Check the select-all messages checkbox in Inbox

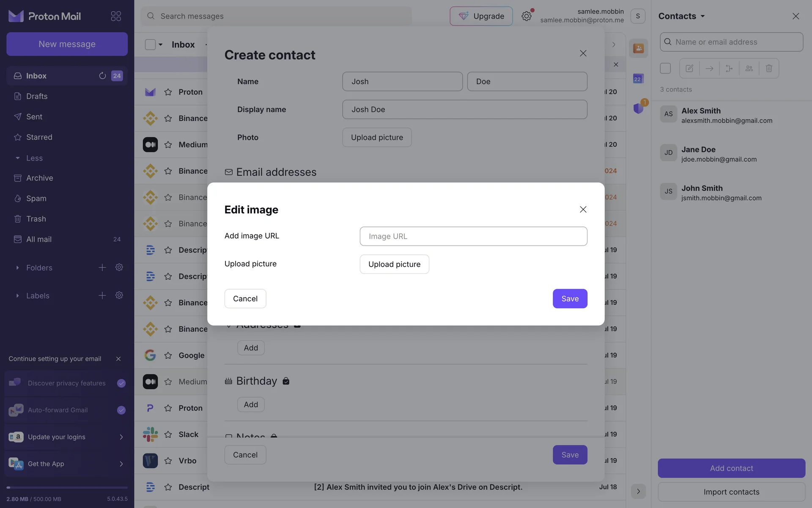(150, 44)
